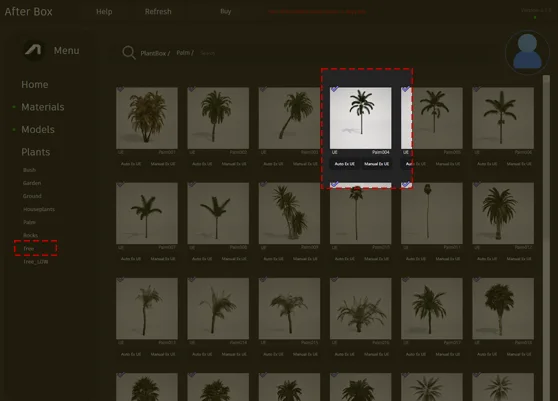This screenshot has height=401, width=558.
Task: Click Auto Ex UE under Palm015
Action: 273,354
